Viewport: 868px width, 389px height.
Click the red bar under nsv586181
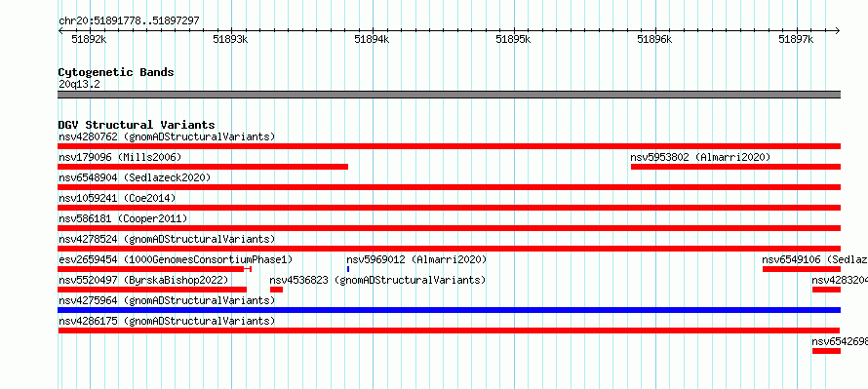[449, 228]
